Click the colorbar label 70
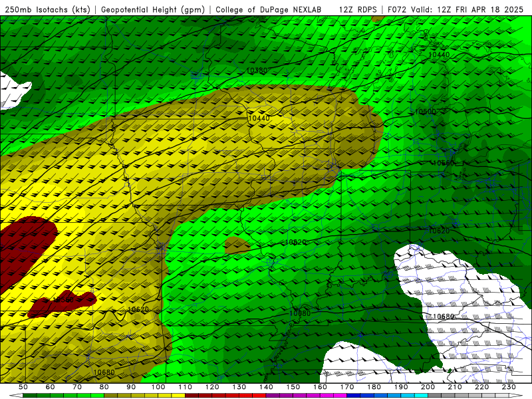532x399 pixels. tap(77, 387)
